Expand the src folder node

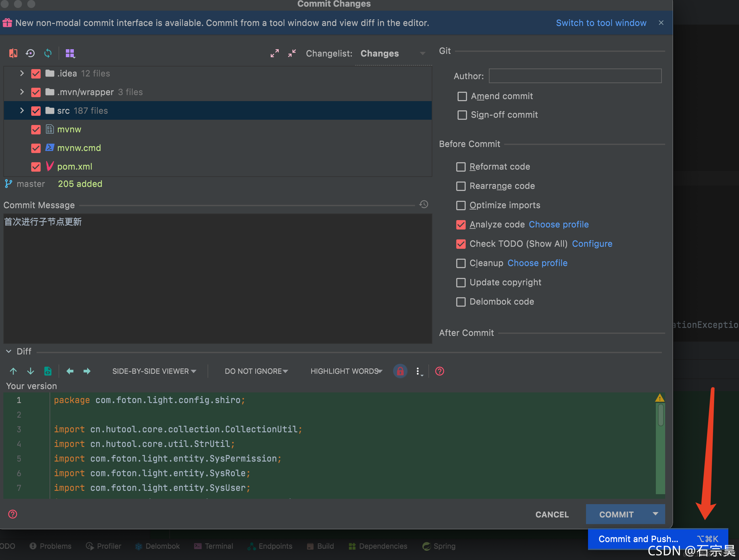[22, 110]
